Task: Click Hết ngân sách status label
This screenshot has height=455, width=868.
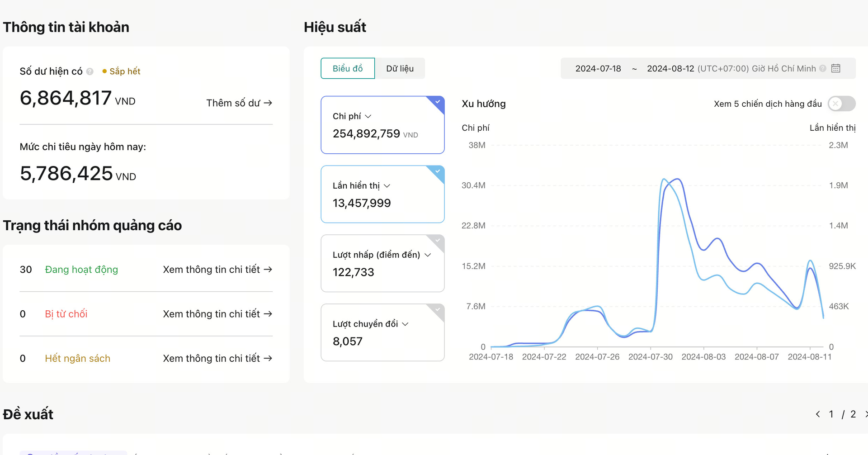Action: pyautogui.click(x=77, y=358)
